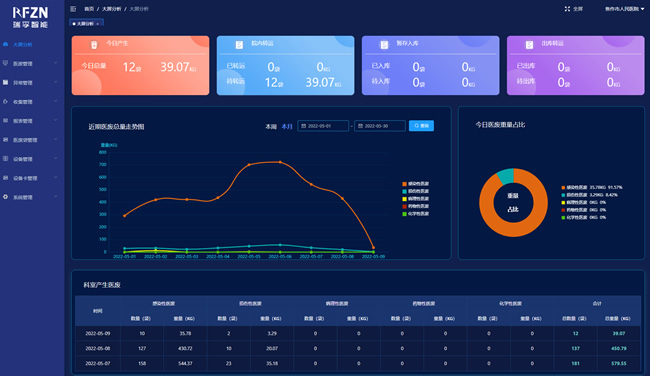Click the trash bin icon on 今日产生 card
This screenshot has width=650, height=376.
pyautogui.click(x=94, y=45)
